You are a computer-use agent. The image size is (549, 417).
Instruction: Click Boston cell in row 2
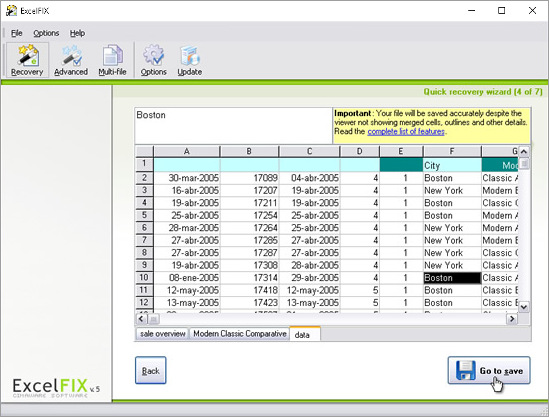(452, 178)
